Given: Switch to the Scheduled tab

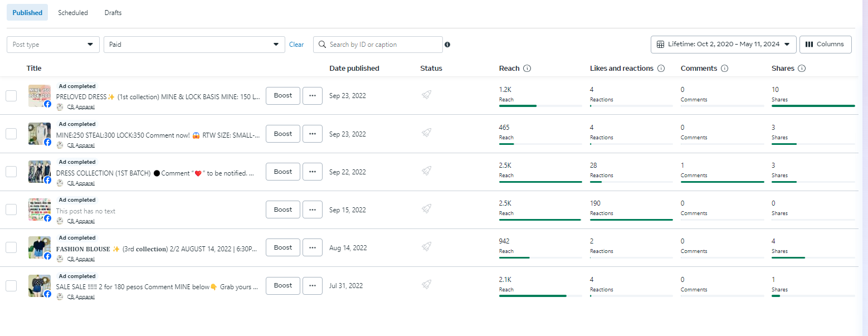Looking at the screenshot, I should pyautogui.click(x=73, y=12).
